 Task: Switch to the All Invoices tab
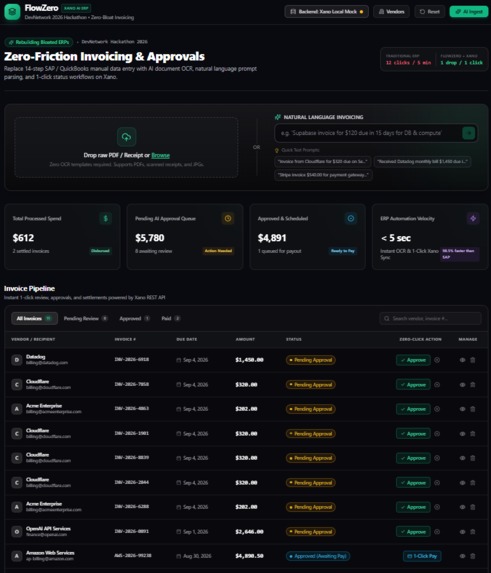34,318
